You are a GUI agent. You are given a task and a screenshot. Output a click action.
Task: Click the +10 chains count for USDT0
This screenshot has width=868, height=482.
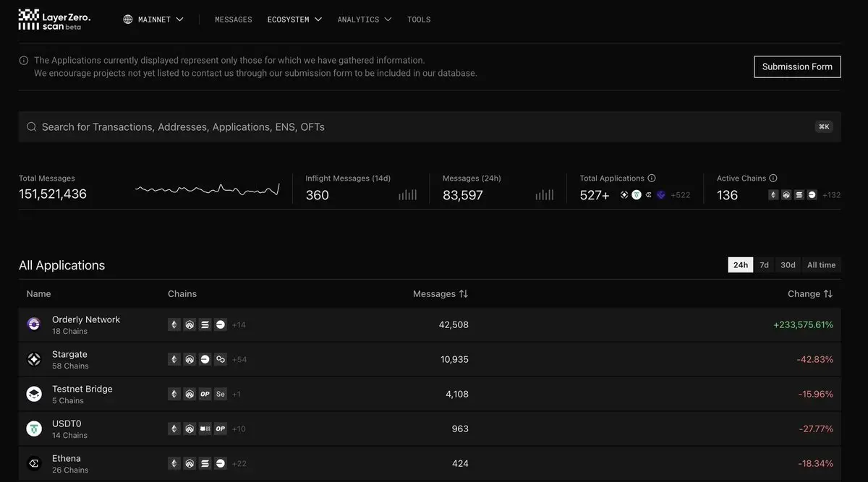click(x=239, y=429)
